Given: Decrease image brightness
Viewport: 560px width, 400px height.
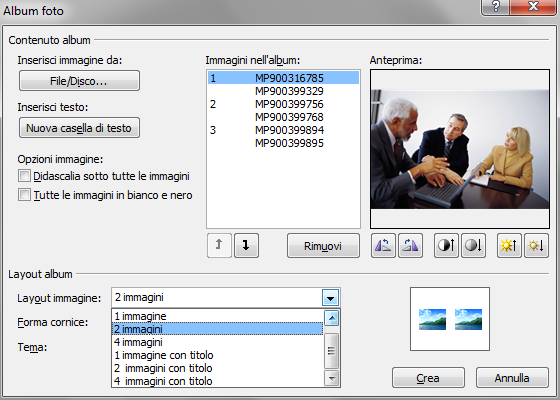Looking at the screenshot, I should pyautogui.click(x=536, y=245).
